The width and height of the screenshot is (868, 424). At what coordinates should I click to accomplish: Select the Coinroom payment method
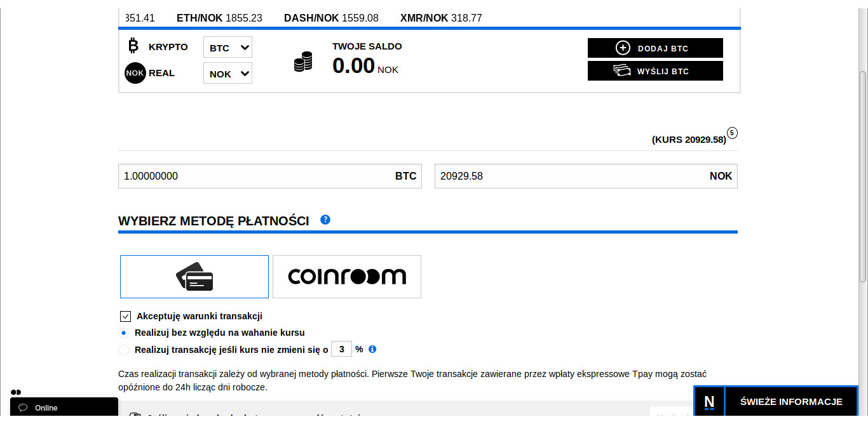347,277
